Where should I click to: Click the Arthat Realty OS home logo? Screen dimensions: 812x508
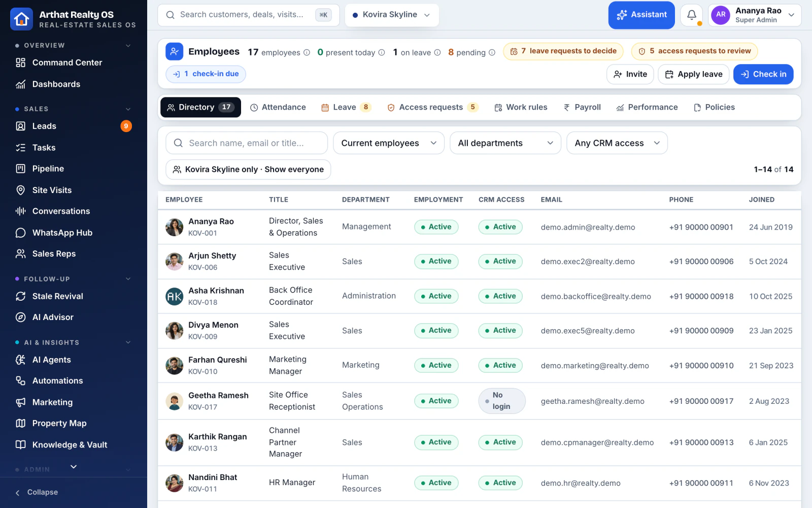(x=21, y=19)
